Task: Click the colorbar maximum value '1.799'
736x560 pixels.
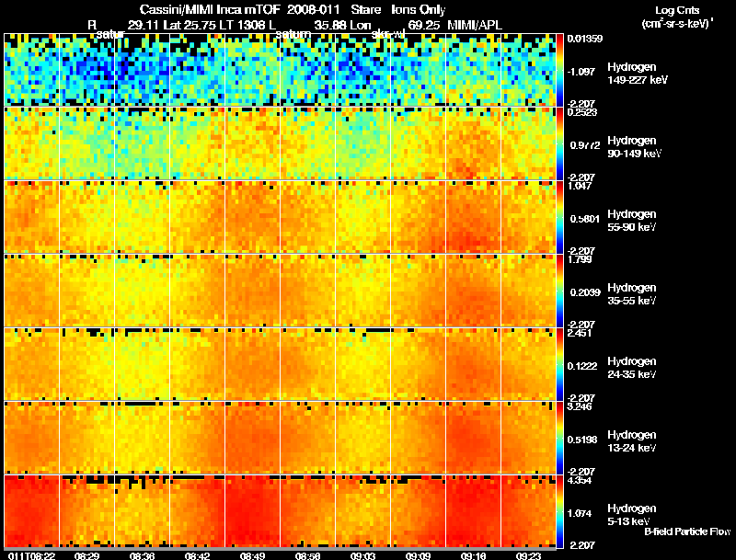Action: coord(580,259)
